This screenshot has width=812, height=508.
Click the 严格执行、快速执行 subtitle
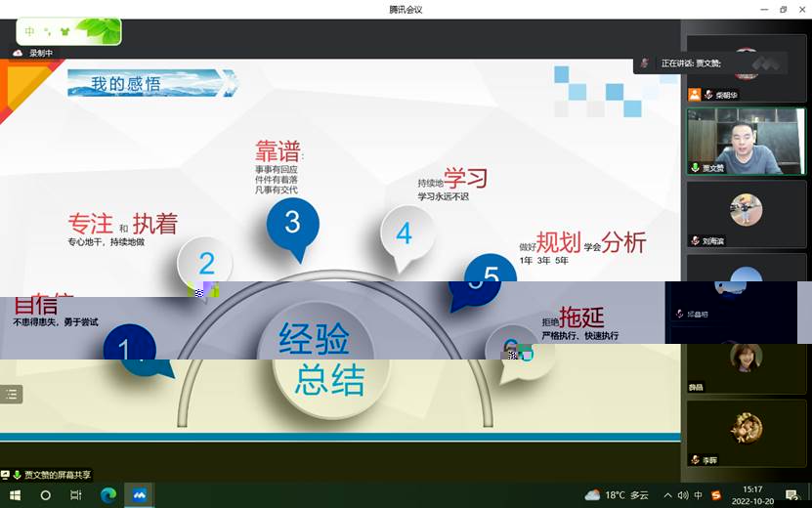(580, 335)
